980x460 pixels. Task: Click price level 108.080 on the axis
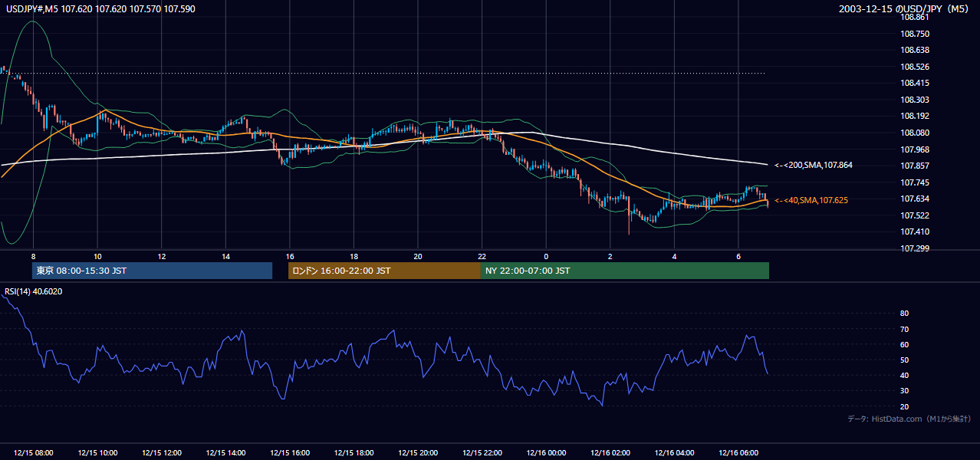coord(915,133)
